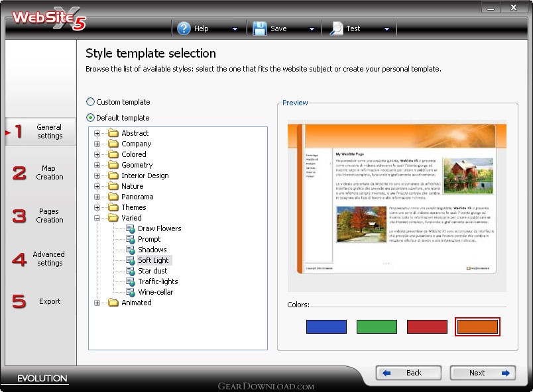Click the Shadows template icon
The width and height of the screenshot is (533, 392).
131,250
